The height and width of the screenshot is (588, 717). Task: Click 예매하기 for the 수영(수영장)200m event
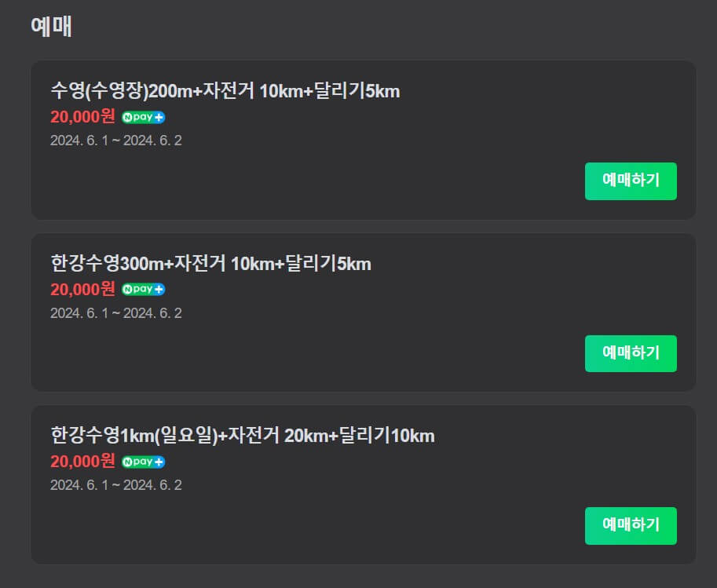[x=631, y=181]
